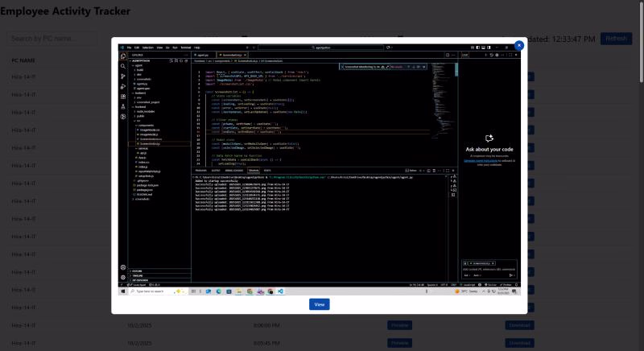Open Explorer icon in the VS Code screenshot
This screenshot has width=644, height=351.
click(x=123, y=56)
